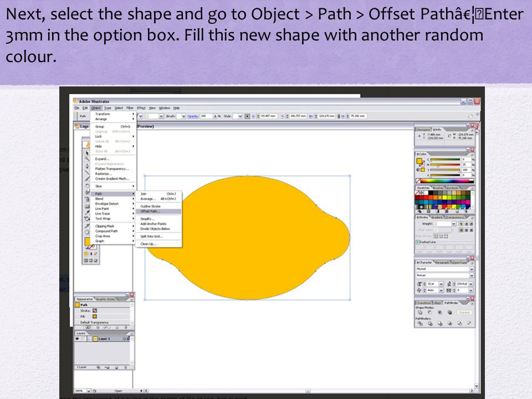Expand the Clipping Mask submenu
Image resolution: width=532 pixels, height=399 pixels.
[x=113, y=226]
